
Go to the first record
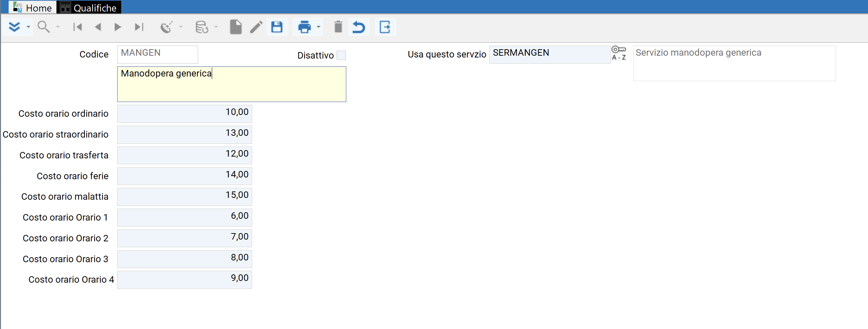(77, 27)
